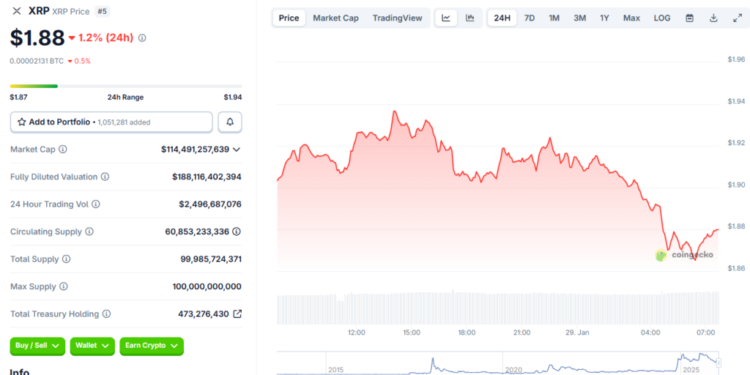The width and height of the screenshot is (750, 375).
Task: Open Market Cap info tooltip icon
Action: tap(63, 149)
